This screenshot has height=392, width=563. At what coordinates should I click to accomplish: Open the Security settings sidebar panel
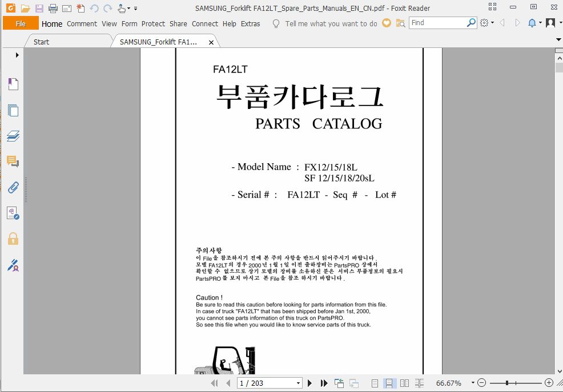13,239
